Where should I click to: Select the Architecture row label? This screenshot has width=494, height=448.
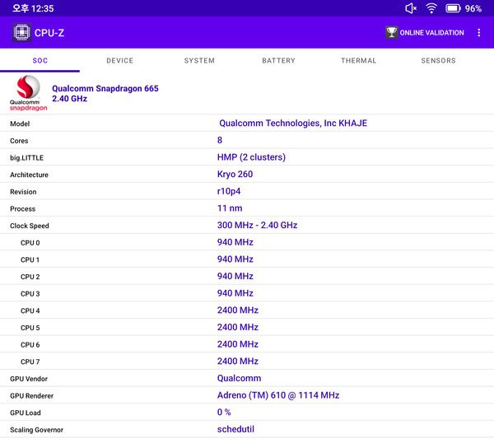[x=29, y=175]
